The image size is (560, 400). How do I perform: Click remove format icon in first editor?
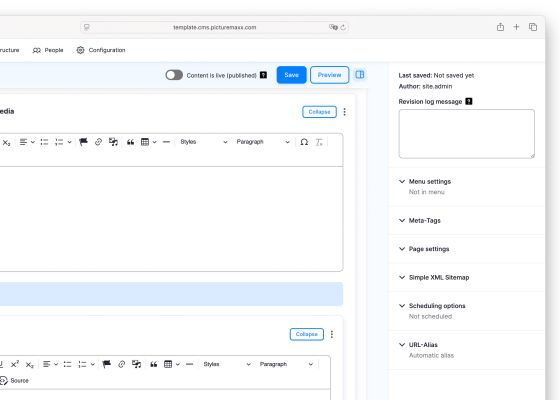point(319,142)
